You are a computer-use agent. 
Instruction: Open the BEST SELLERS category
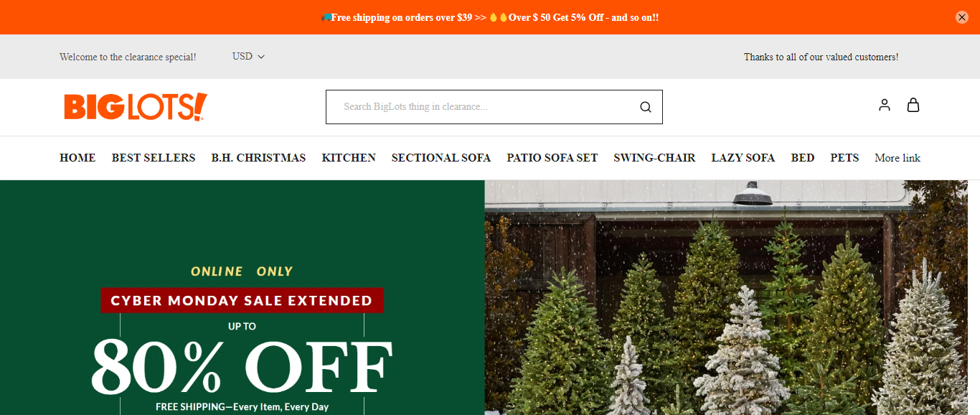[154, 158]
